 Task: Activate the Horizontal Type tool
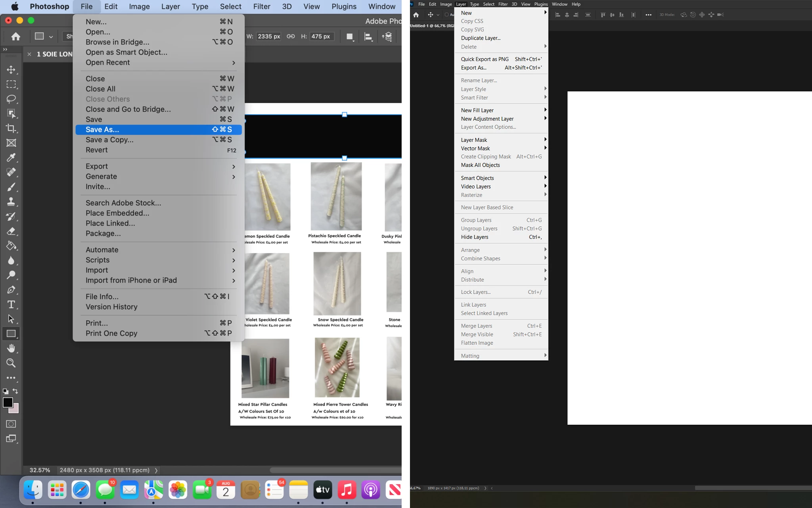click(x=11, y=304)
